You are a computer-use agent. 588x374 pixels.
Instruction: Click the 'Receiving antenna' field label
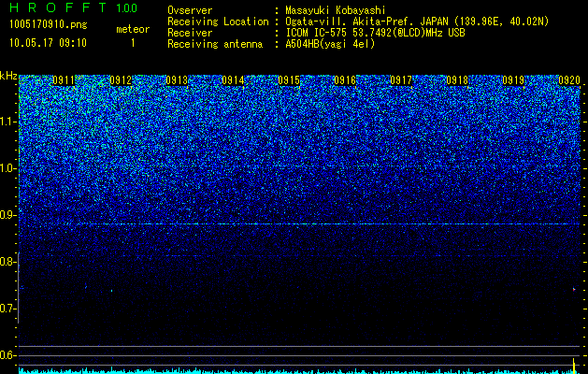[x=215, y=44]
